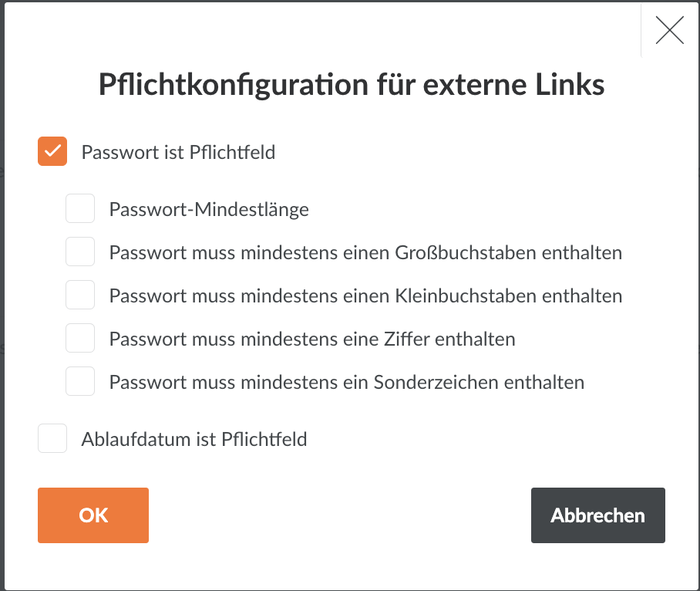The image size is (700, 591).
Task: Tick the Kleinbuchstaben requirement checkbox
Action: click(80, 295)
